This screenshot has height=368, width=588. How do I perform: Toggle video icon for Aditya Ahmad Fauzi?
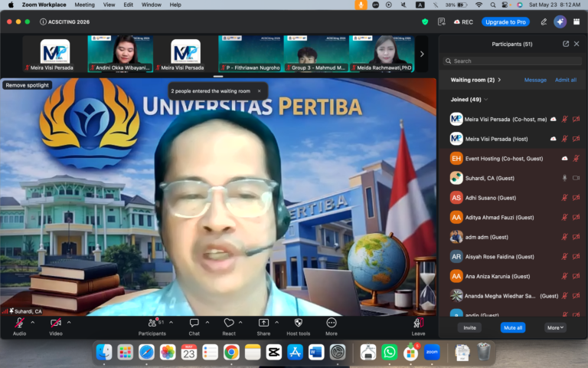click(576, 217)
